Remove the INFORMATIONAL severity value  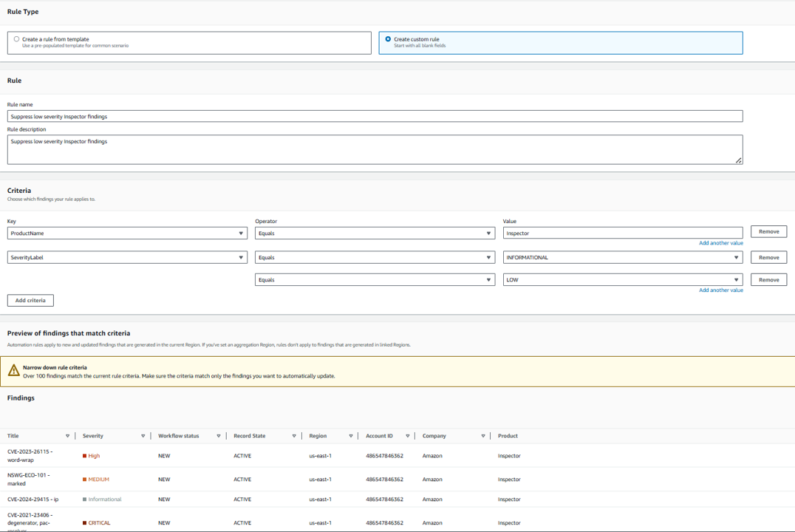(768, 258)
